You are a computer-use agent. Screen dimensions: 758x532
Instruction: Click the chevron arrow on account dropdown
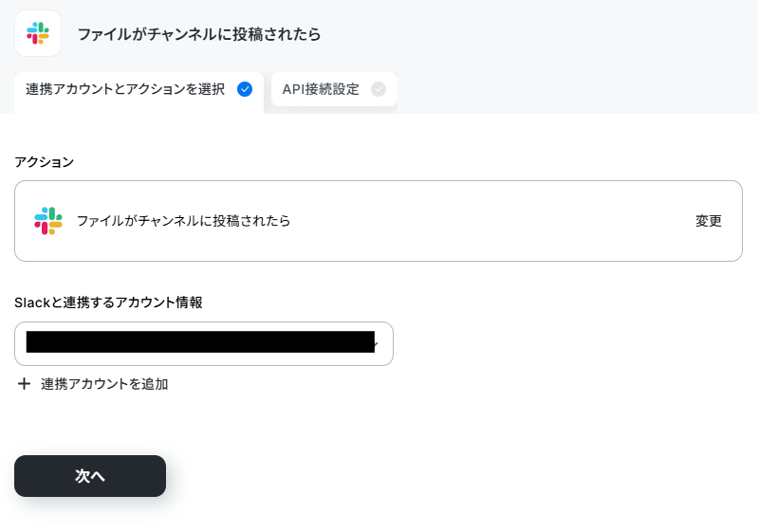(377, 344)
